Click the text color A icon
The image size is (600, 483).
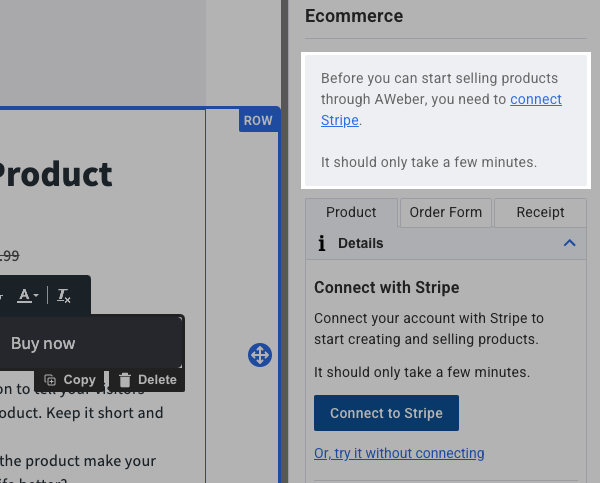(25, 295)
